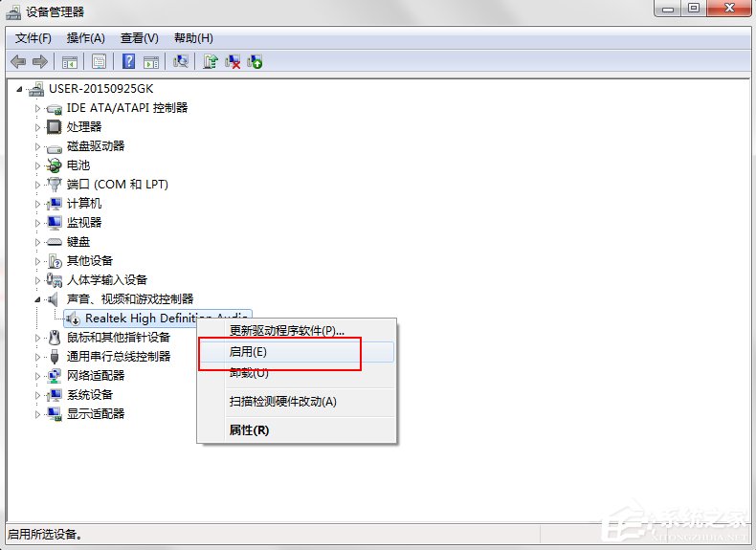The width and height of the screenshot is (756, 550).
Task: Click the Uninstall device icon with red X
Action: point(233,61)
